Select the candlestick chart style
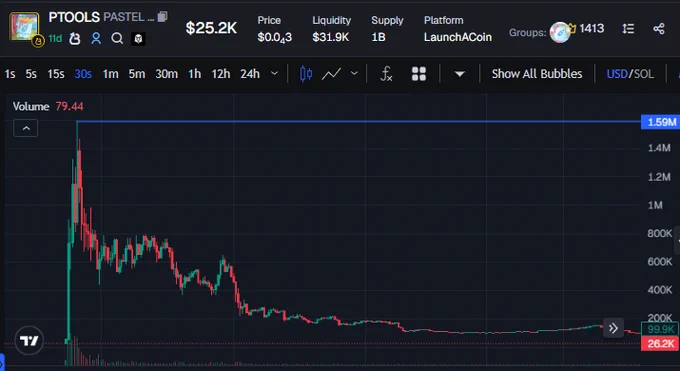 (306, 74)
